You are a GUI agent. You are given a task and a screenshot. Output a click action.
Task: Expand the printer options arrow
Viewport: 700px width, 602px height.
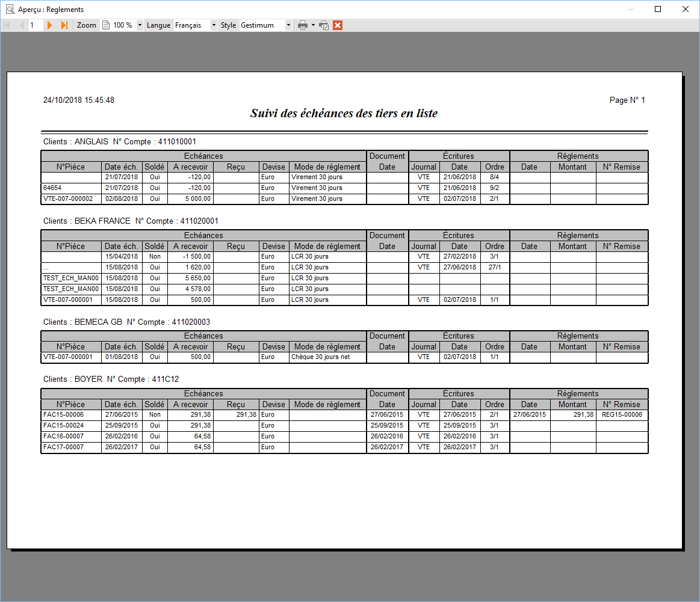(313, 25)
